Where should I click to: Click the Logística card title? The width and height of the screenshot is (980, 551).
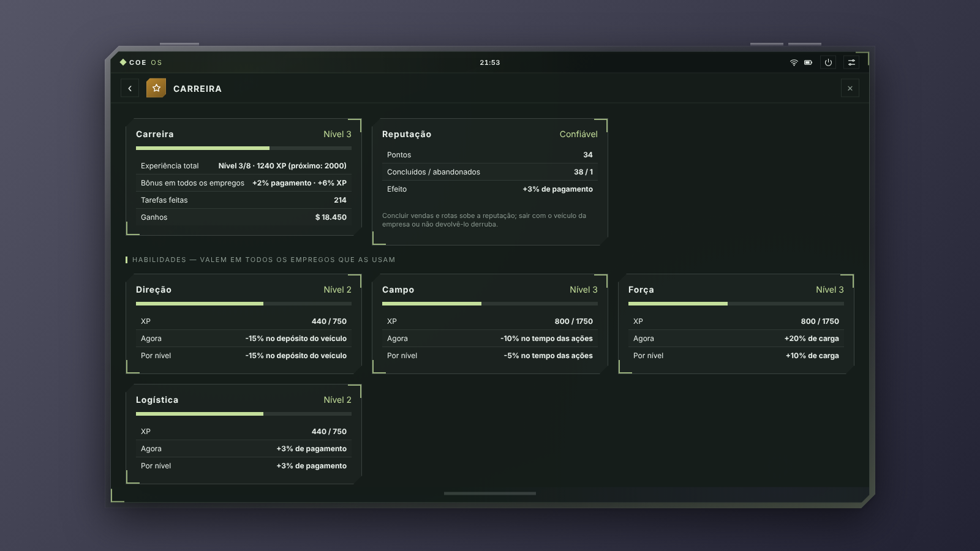[x=157, y=400]
